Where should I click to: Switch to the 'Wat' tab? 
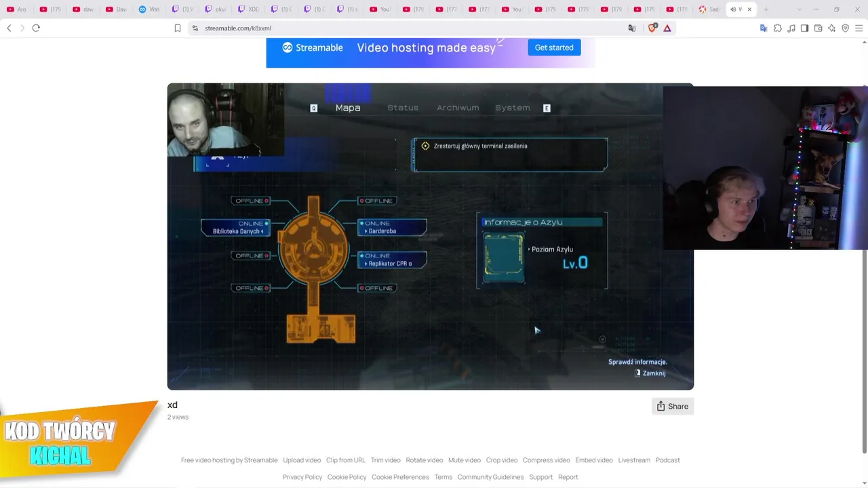tap(149, 9)
